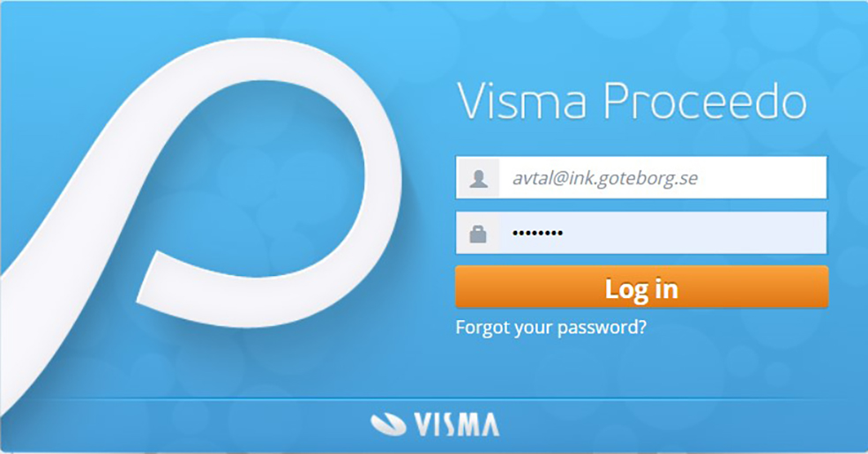
Task: Select the grey box holding the person icon
Action: coord(478,178)
